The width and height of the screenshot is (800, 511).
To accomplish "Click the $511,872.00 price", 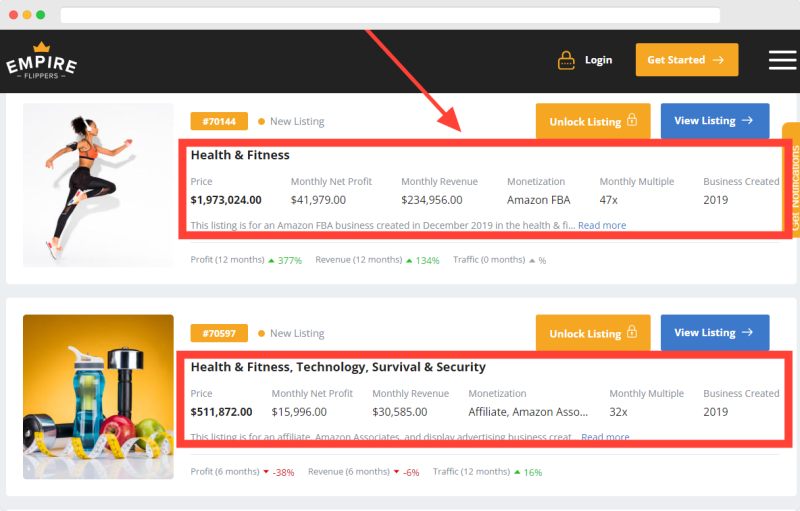I will (221, 412).
